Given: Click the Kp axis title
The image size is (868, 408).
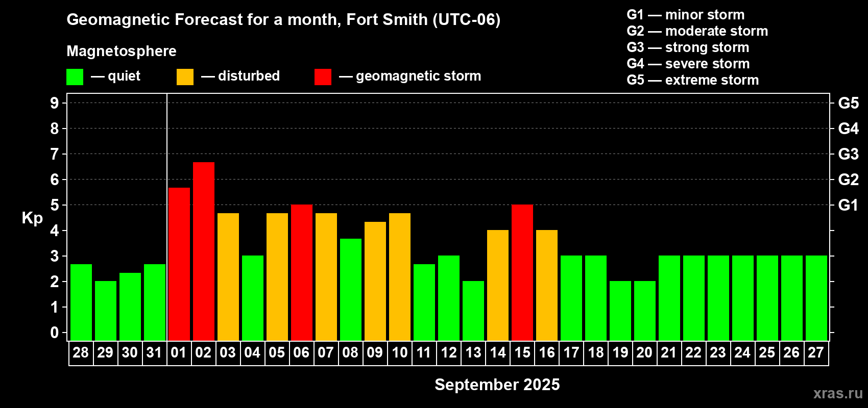Looking at the screenshot, I should (32, 218).
